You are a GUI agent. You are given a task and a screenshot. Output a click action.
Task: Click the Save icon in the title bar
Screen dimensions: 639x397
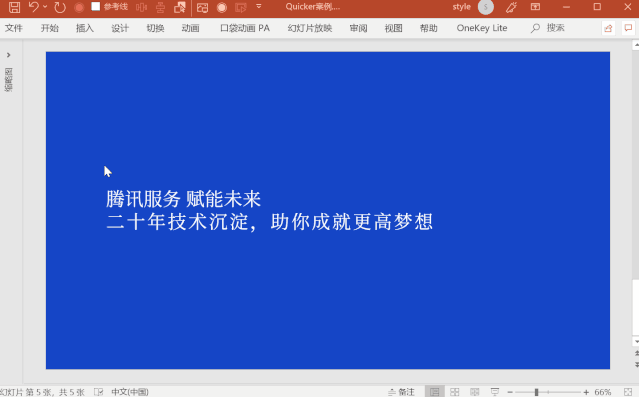coord(14,7)
